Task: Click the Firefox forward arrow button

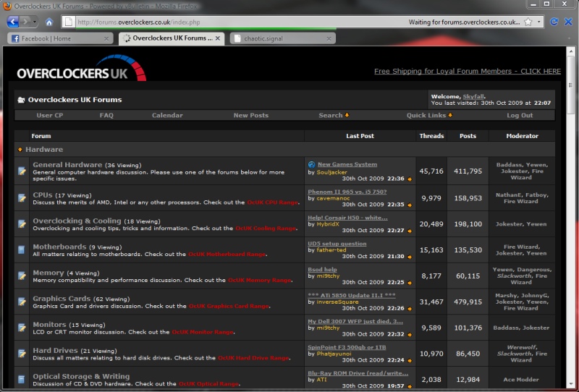Action: (25, 22)
